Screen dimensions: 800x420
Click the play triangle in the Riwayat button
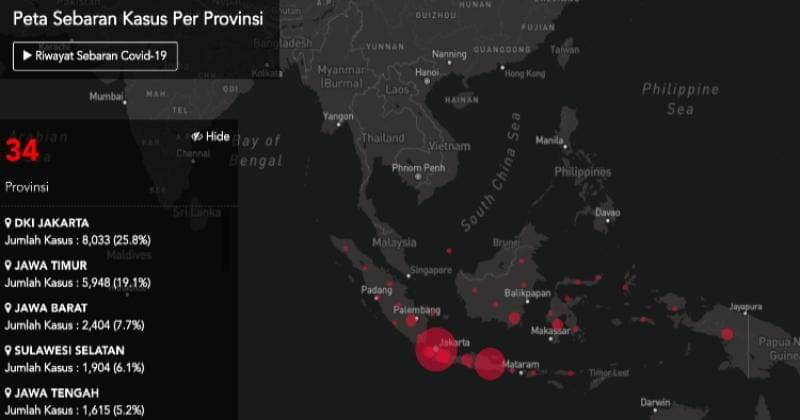(x=27, y=56)
